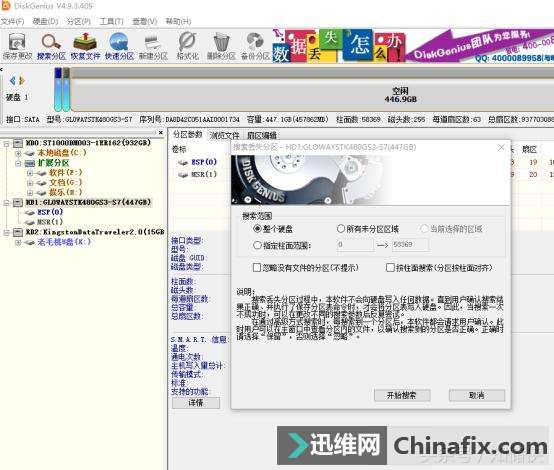Enable ignore partitions without files checkbox
The height and width of the screenshot is (470, 554).
pos(257,268)
